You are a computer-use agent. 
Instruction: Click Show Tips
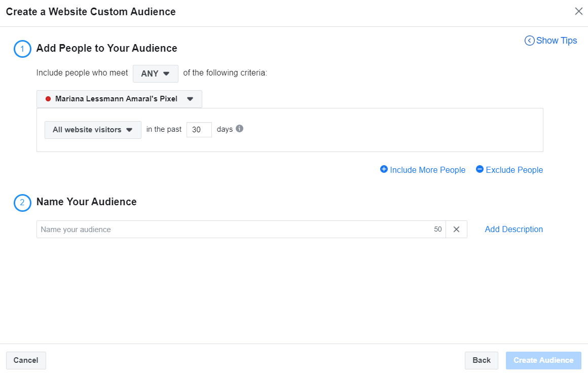tap(556, 40)
